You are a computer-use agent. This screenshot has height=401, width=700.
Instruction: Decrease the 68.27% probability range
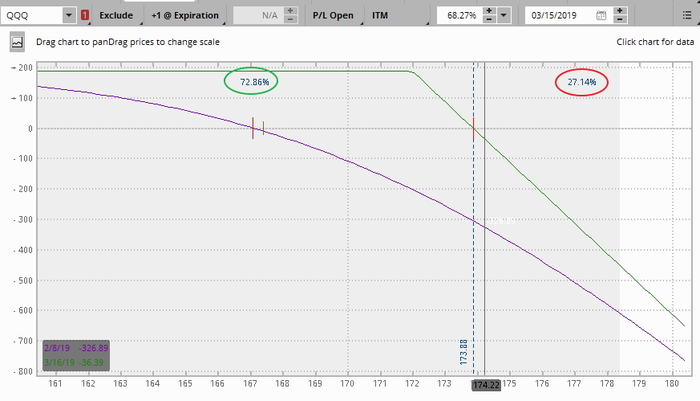(489, 19)
